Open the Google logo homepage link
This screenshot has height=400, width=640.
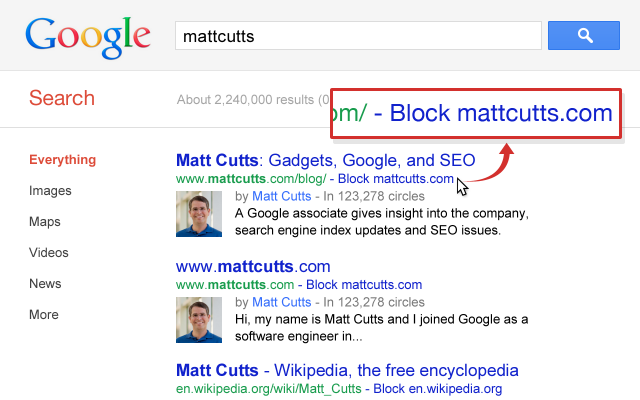[x=88, y=38]
